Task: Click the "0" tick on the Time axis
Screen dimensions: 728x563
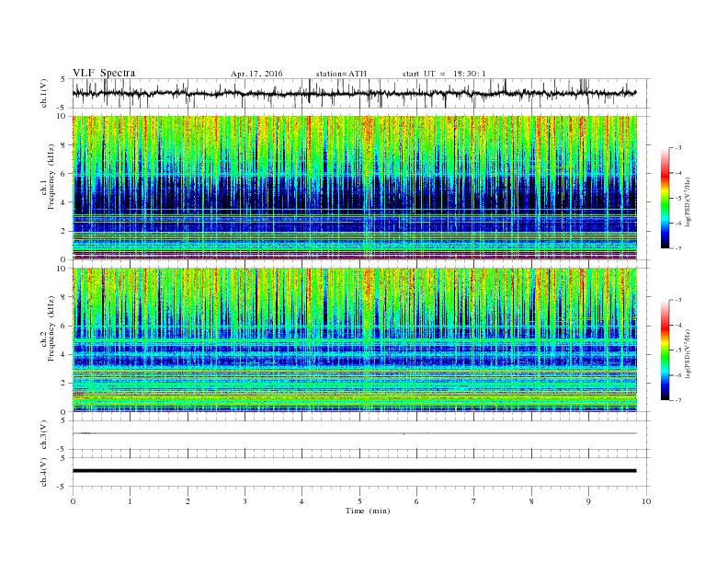Action: 73,501
